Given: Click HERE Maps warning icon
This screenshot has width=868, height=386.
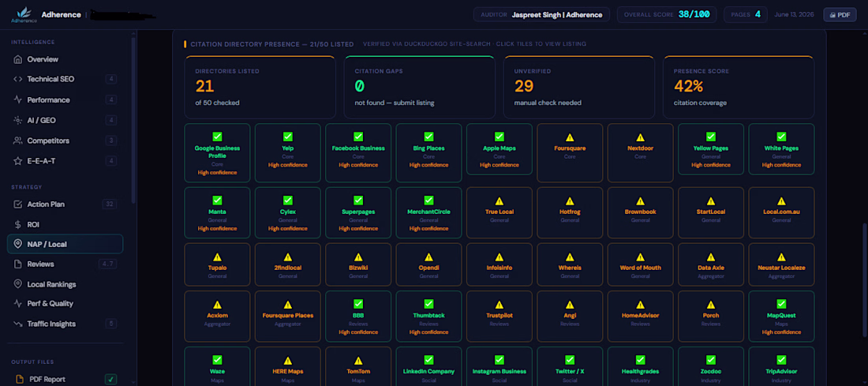Looking at the screenshot, I should (x=288, y=361).
